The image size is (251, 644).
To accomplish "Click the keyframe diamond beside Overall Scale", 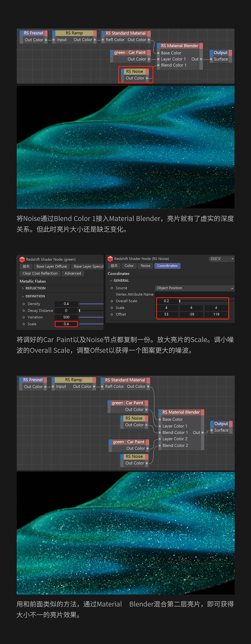I will [112, 301].
